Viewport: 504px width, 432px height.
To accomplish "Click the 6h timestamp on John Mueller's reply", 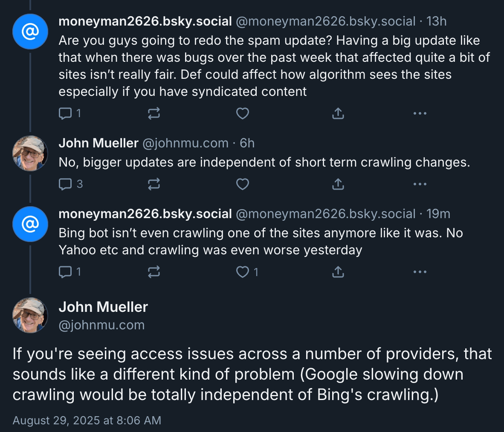I will [x=247, y=143].
